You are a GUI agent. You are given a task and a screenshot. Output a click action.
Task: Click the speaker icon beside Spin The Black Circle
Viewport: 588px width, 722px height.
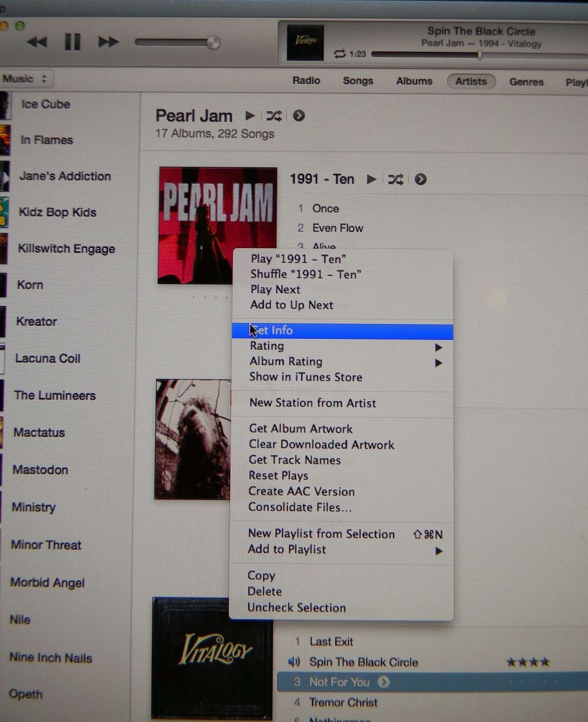pyautogui.click(x=294, y=662)
